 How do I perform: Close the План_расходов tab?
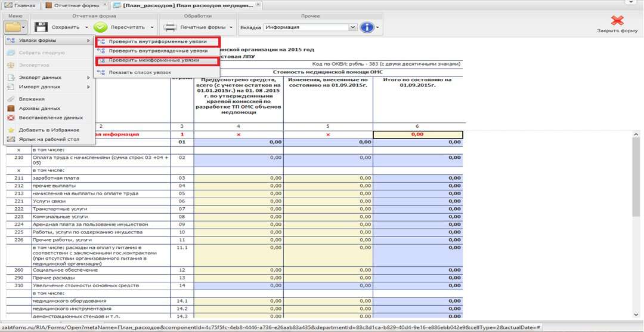coord(258,5)
